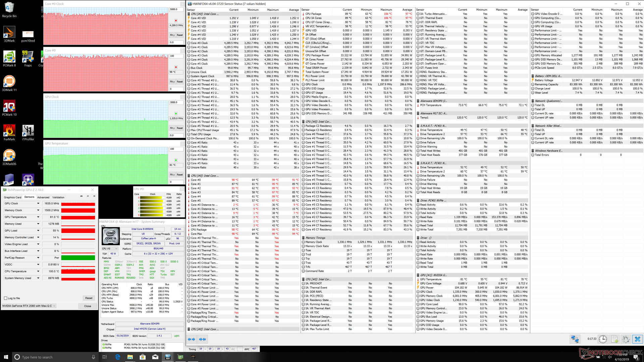Screen dimensions: 644x362
Task: Open the CPU #0 selector dropdown
Action: pos(110,249)
